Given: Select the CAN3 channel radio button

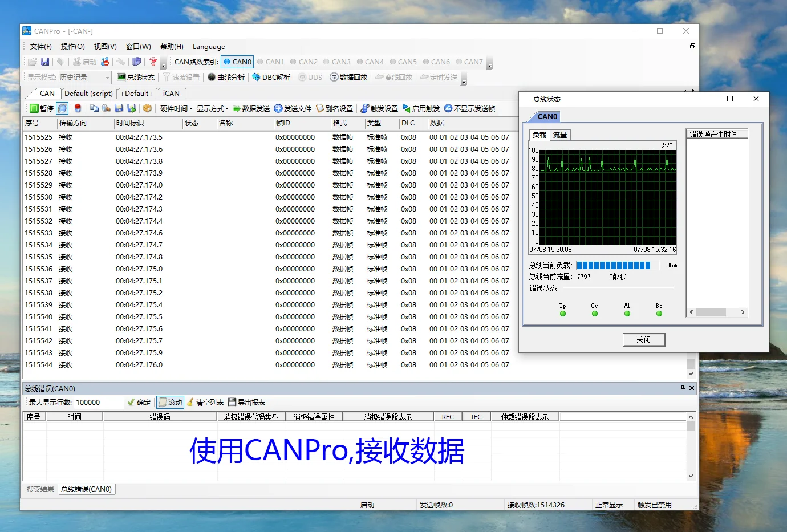Looking at the screenshot, I should pyautogui.click(x=336, y=62).
